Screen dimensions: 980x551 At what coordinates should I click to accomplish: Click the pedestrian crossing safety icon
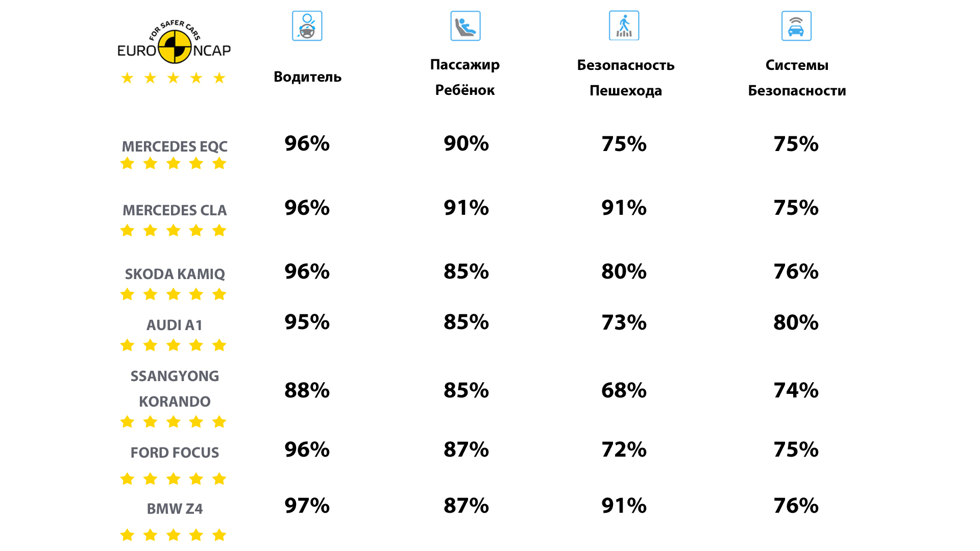(624, 26)
